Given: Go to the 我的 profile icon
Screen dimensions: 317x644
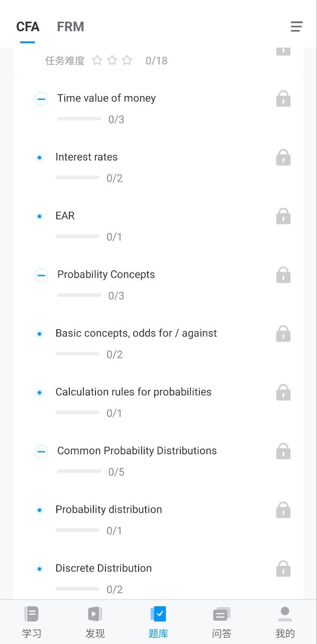Looking at the screenshot, I should 285,614.
